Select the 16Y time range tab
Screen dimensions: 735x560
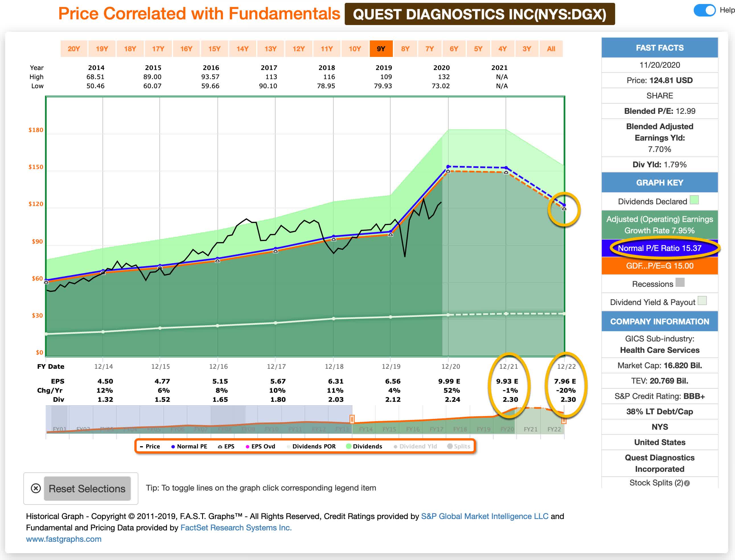186,49
